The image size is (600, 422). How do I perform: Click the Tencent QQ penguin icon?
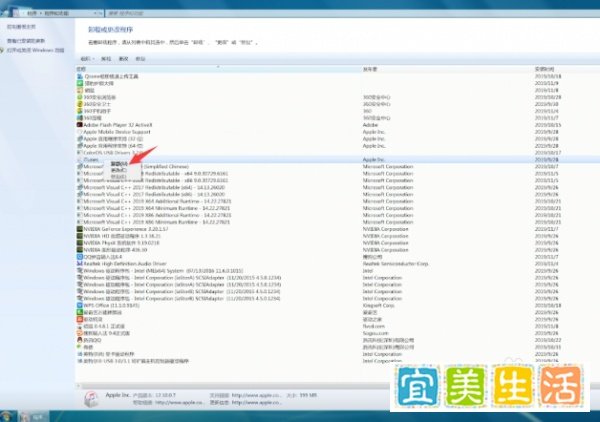(80, 340)
